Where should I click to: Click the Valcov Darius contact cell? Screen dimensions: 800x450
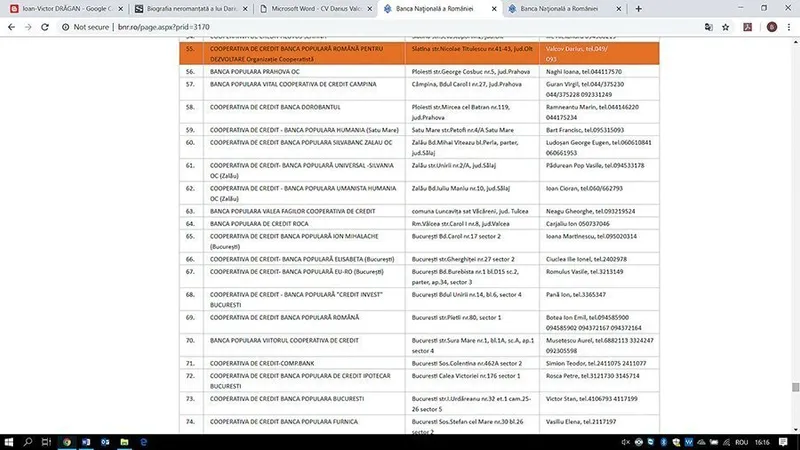(x=599, y=54)
